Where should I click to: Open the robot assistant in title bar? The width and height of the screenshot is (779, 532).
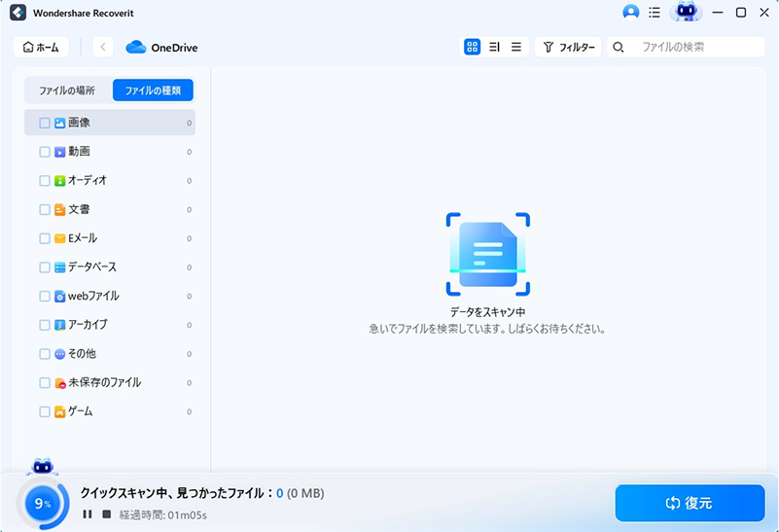pos(686,13)
